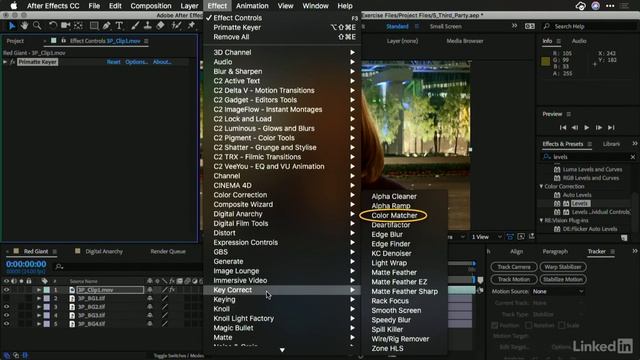Go to last frame in Preview

[x=611, y=128]
